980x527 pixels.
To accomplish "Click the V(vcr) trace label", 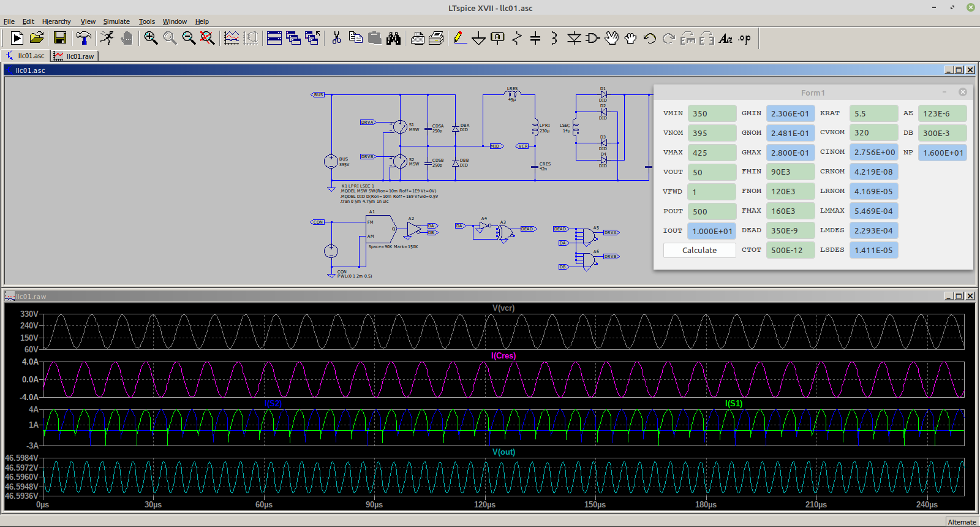I will click(503, 308).
